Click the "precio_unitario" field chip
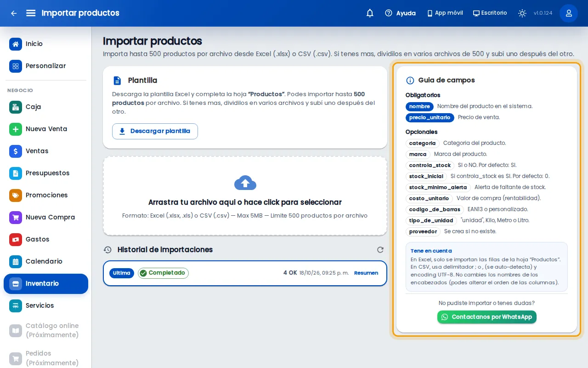This screenshot has height=368, width=588. coord(430,118)
